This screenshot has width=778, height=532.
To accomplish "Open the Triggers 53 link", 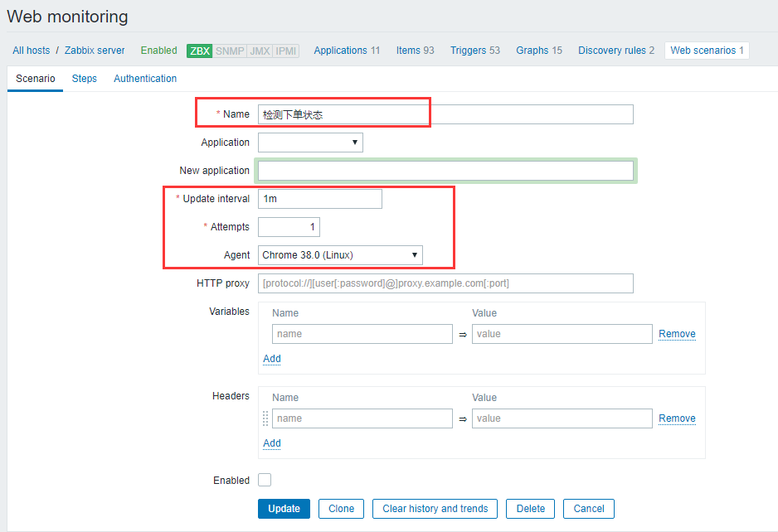I will pos(474,51).
